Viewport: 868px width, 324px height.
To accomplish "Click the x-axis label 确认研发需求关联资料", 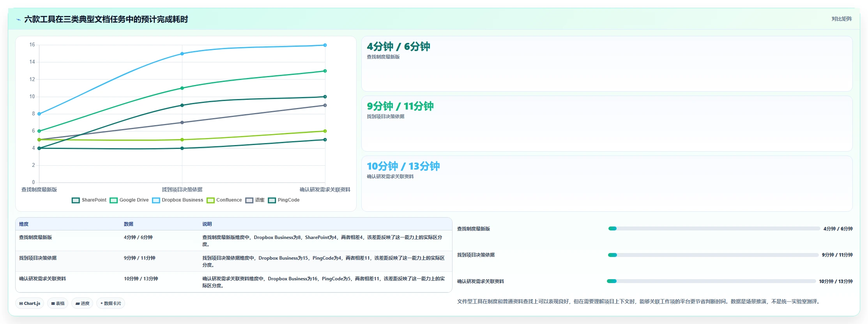I will pos(325,189).
